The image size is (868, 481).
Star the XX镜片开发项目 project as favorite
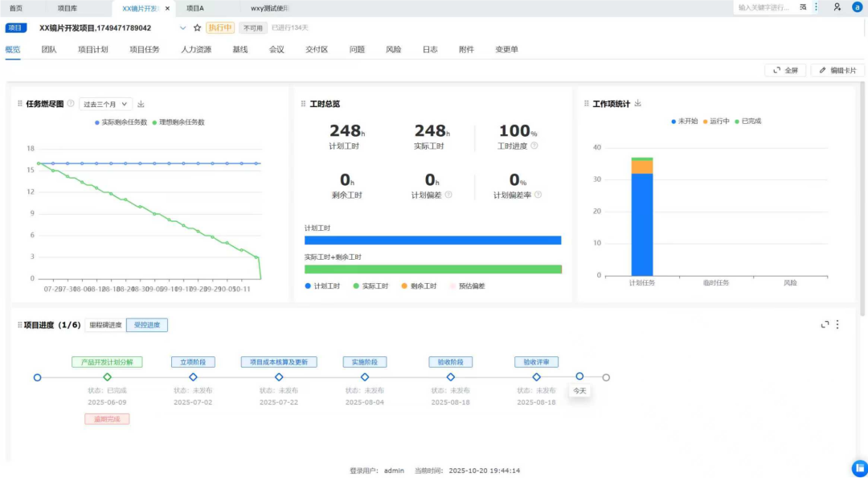pos(197,27)
